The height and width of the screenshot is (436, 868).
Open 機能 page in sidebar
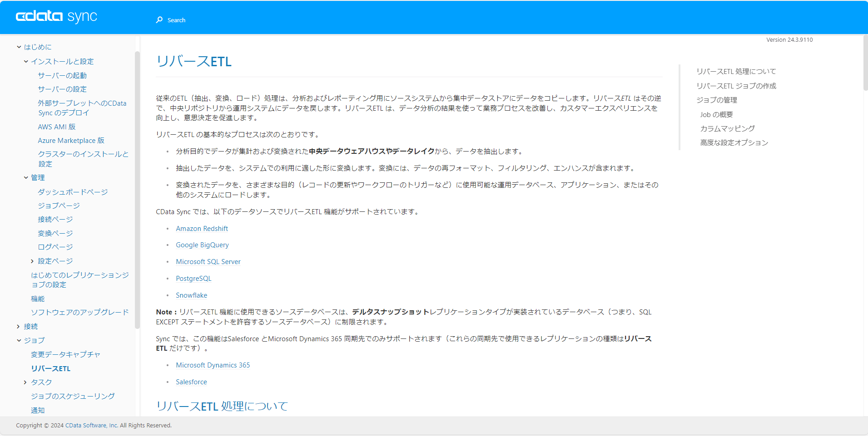pos(38,299)
